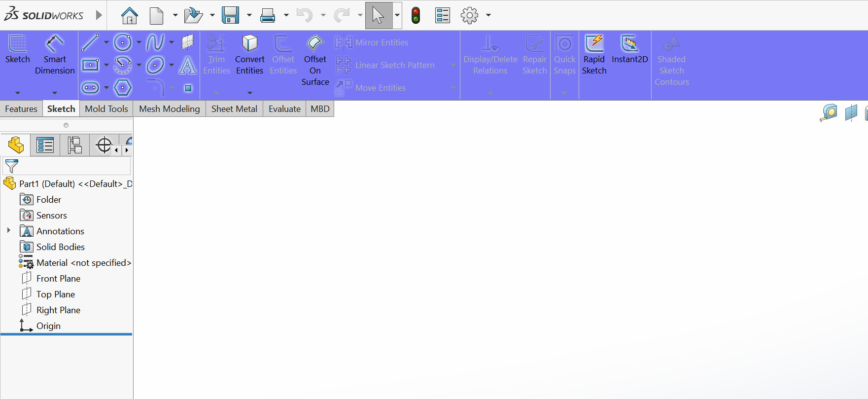The width and height of the screenshot is (868, 399).
Task: Toggle the Select cursor tool
Action: (x=378, y=15)
